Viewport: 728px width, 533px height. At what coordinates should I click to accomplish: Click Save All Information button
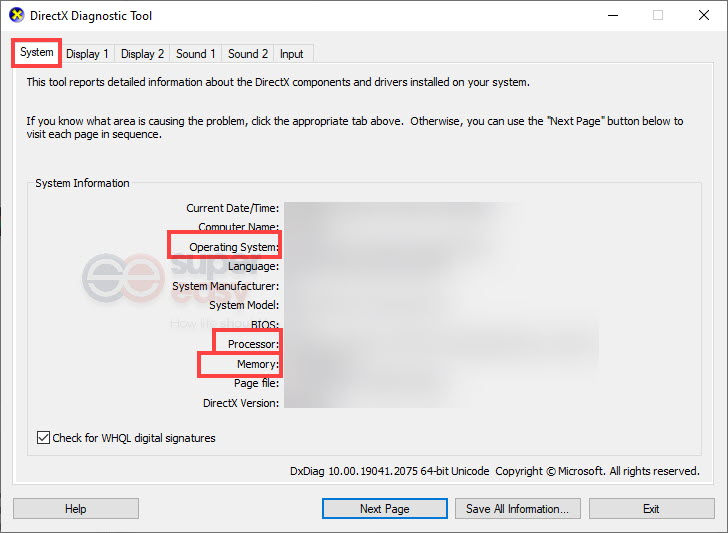(517, 509)
